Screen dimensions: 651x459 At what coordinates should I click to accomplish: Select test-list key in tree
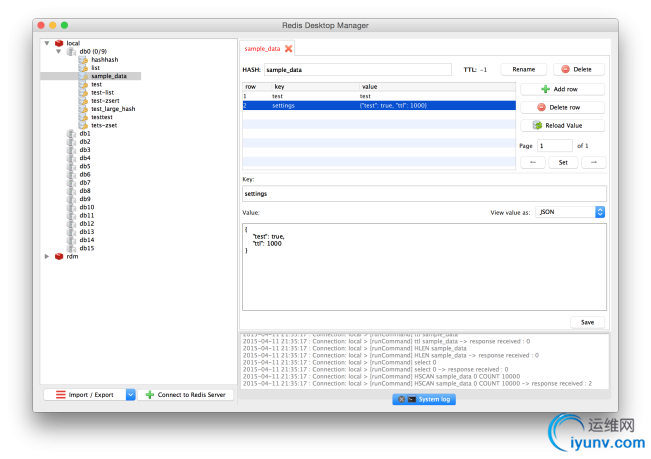pos(103,93)
